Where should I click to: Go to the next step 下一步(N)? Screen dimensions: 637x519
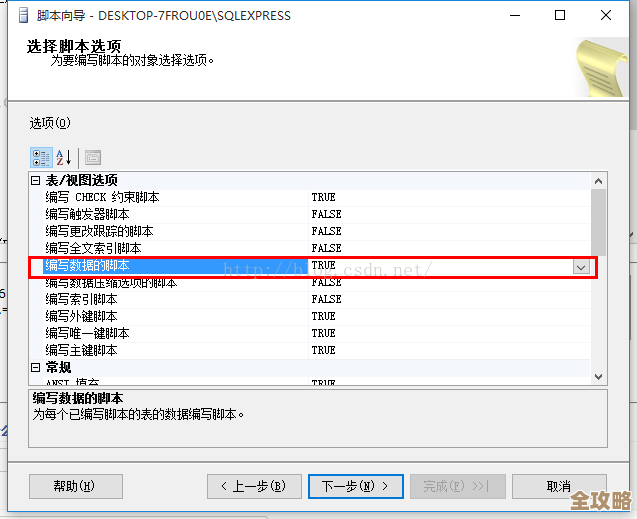[x=355, y=486]
